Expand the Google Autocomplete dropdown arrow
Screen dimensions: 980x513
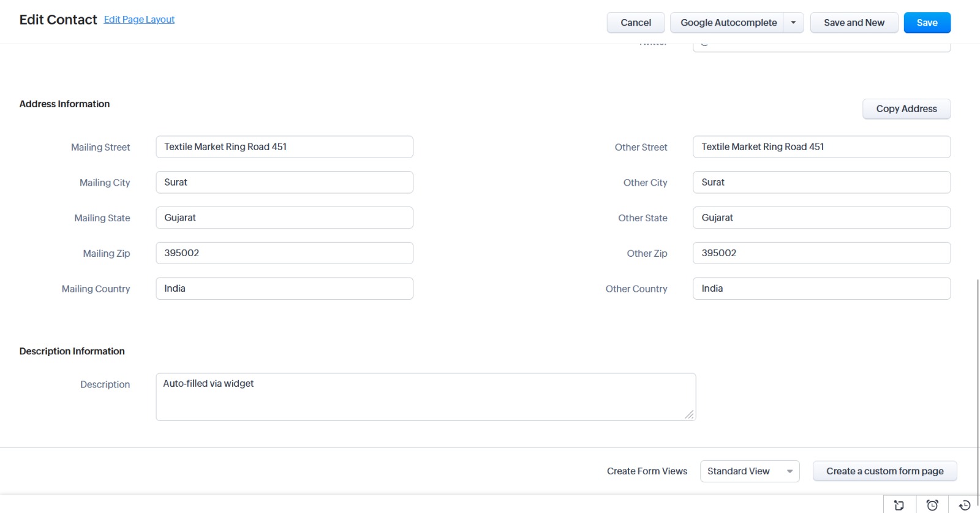pyautogui.click(x=793, y=23)
